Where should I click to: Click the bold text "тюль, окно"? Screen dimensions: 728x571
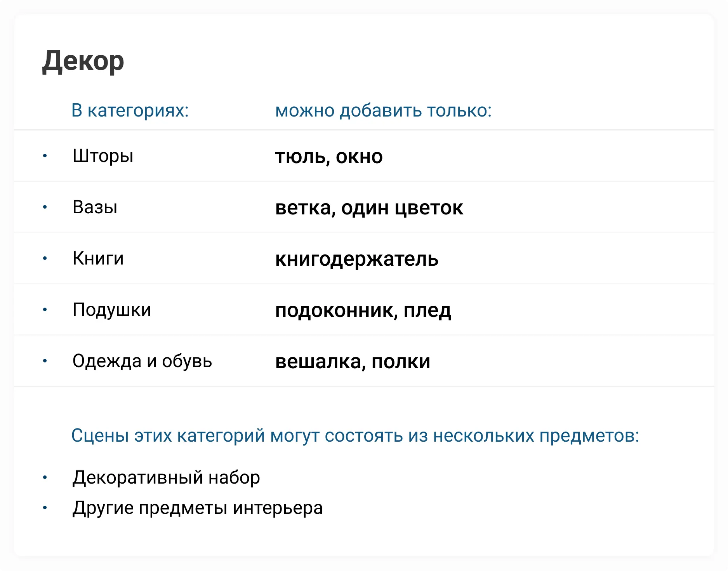(x=329, y=157)
